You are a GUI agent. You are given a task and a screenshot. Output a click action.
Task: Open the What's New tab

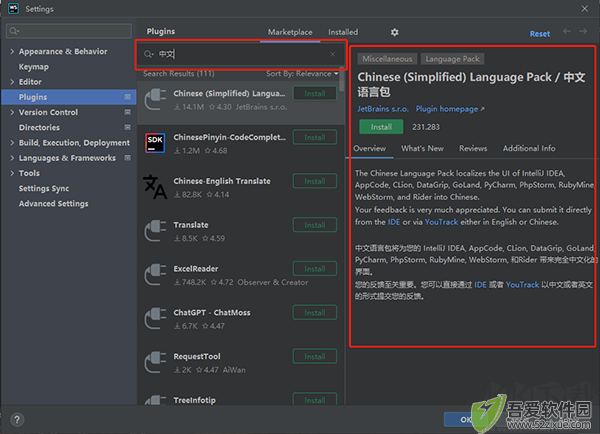pos(422,148)
